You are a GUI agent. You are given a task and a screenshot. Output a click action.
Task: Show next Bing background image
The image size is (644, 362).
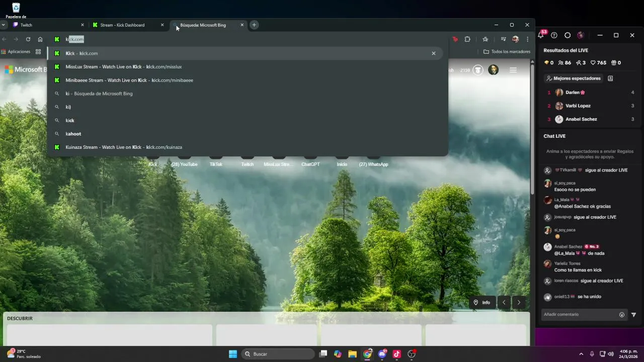point(519,303)
